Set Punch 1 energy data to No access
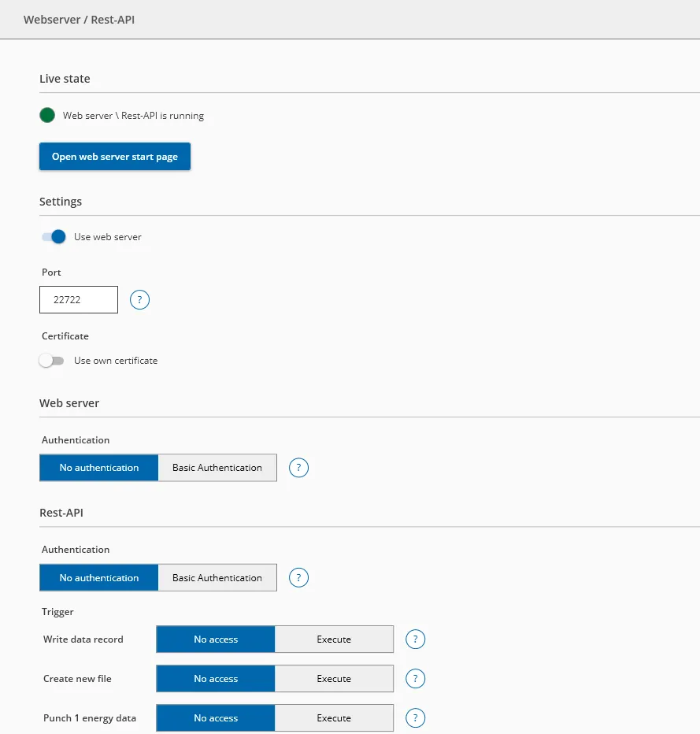The height and width of the screenshot is (734, 700). [216, 718]
